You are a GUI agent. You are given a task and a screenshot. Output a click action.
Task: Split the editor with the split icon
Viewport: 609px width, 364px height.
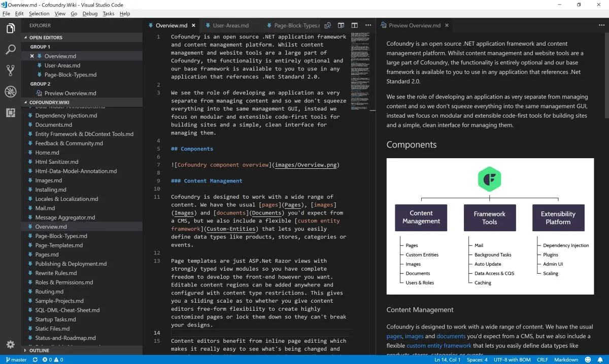click(x=354, y=25)
